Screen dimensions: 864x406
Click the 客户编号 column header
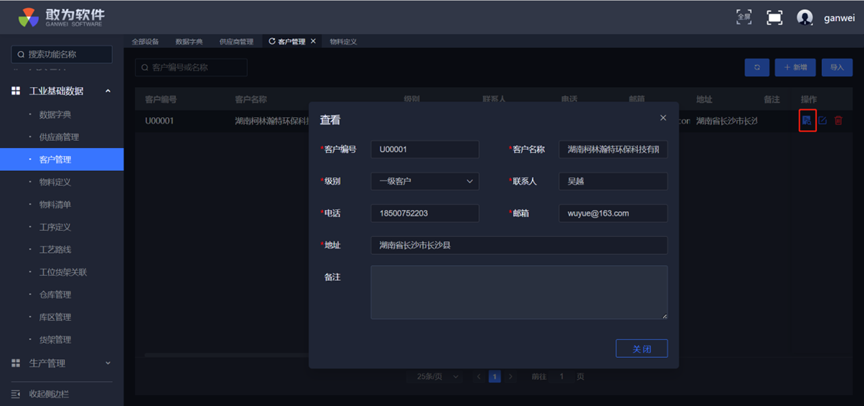pyautogui.click(x=161, y=100)
